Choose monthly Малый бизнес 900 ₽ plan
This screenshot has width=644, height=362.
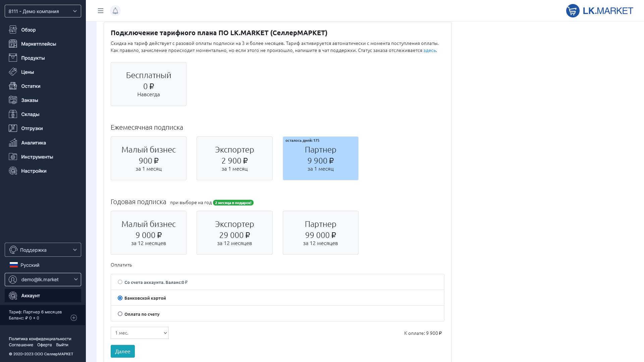(149, 158)
